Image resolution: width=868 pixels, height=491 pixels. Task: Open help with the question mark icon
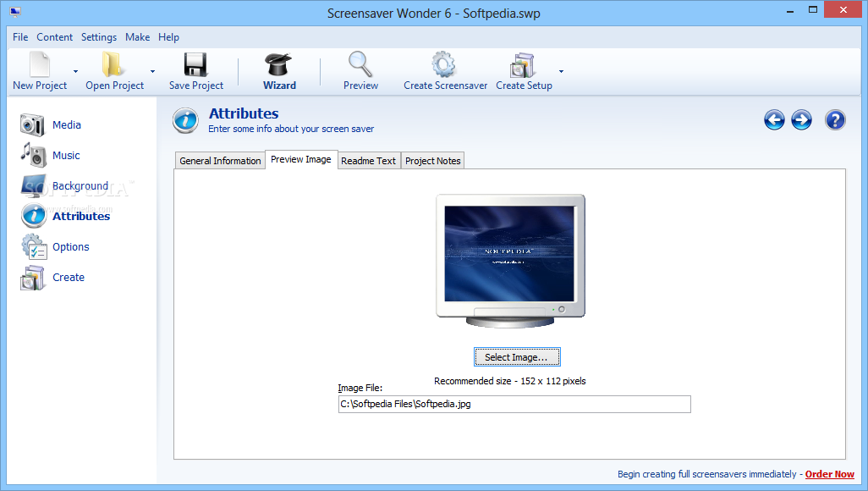(835, 119)
